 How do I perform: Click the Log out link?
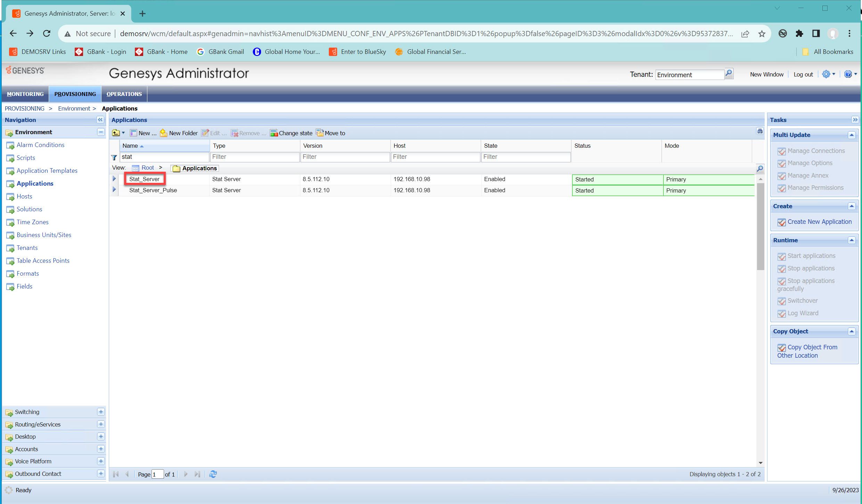tap(803, 74)
